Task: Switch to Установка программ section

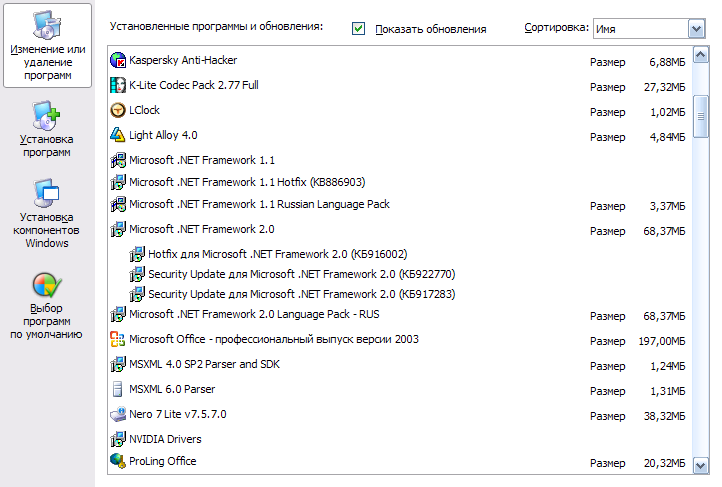Action: click(x=47, y=131)
